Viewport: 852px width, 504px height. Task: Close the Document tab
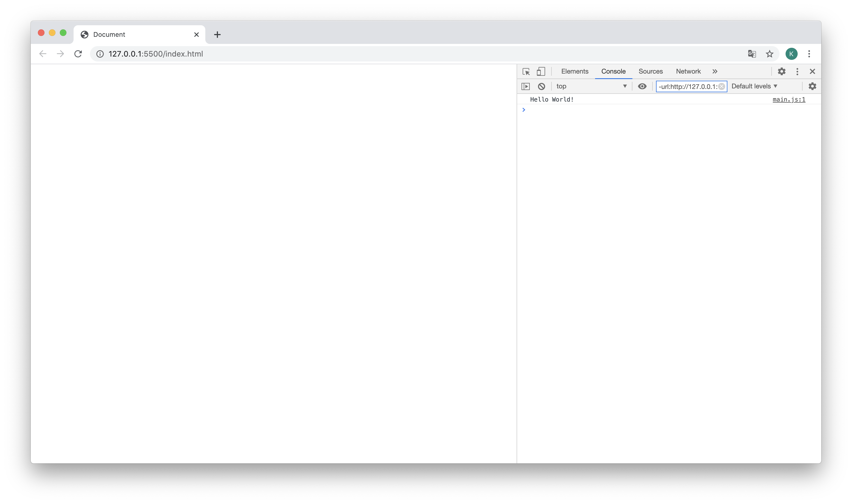click(x=196, y=35)
